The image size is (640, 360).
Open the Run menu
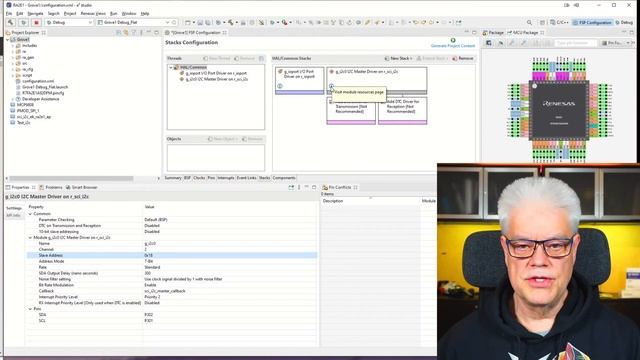coord(113,13)
